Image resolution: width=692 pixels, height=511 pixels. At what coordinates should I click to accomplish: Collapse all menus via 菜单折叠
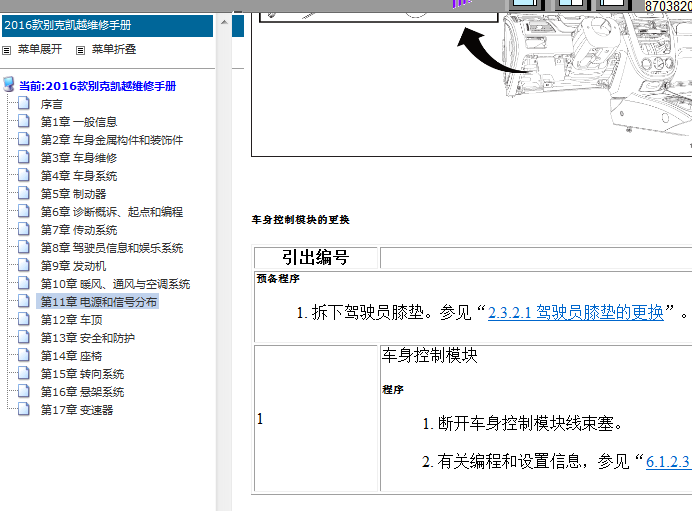pos(114,49)
